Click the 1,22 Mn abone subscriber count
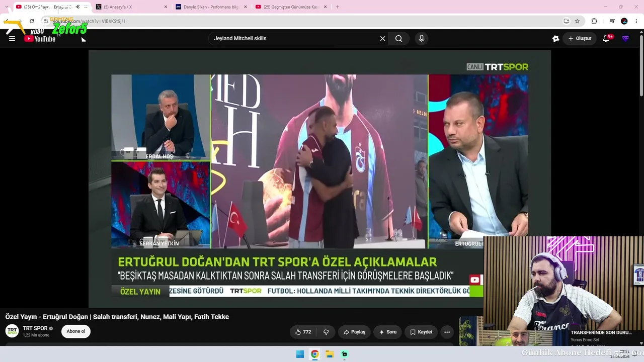644x362 pixels. pyautogui.click(x=36, y=335)
